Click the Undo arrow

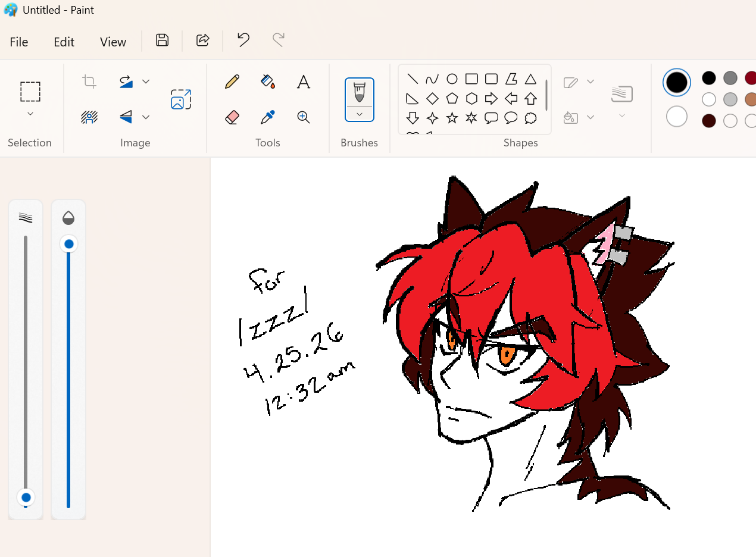243,40
